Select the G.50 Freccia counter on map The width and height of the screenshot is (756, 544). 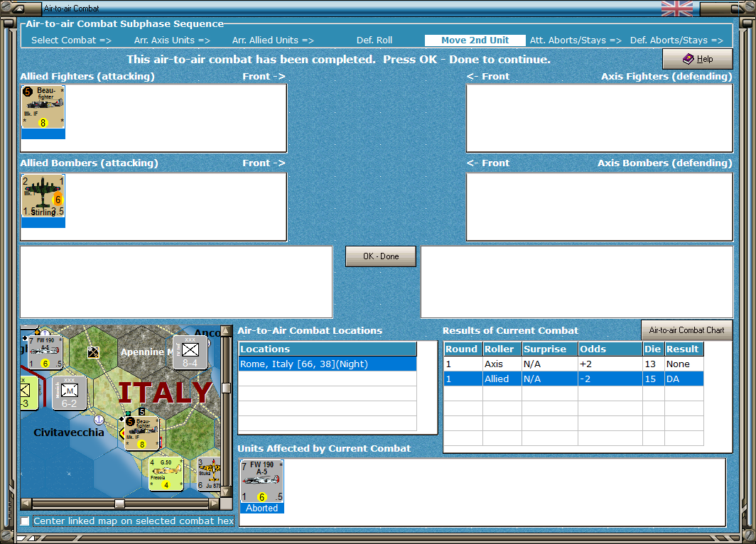click(x=166, y=474)
